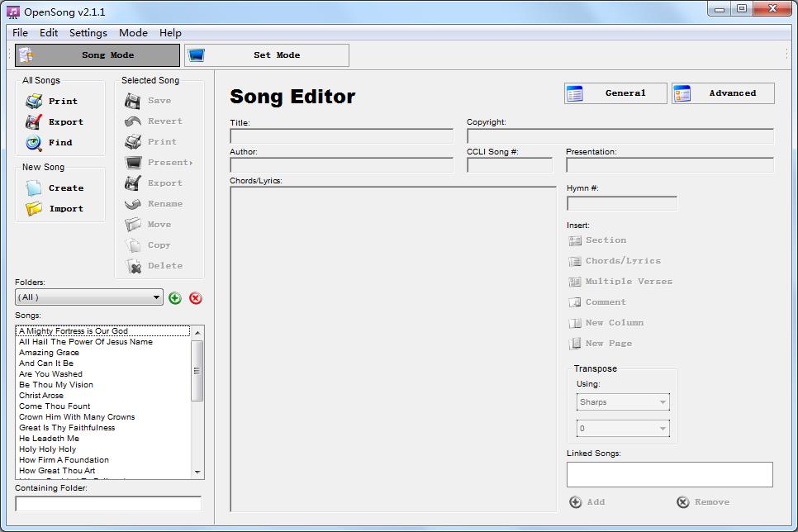Screen dimensions: 798x532
Task: Use the Find icon to search songs
Action: point(50,141)
